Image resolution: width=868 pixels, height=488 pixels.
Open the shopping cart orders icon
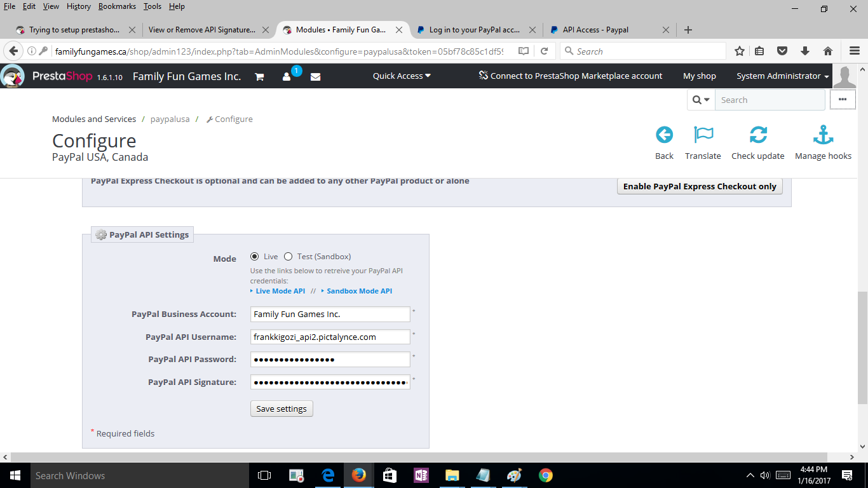[x=259, y=76]
